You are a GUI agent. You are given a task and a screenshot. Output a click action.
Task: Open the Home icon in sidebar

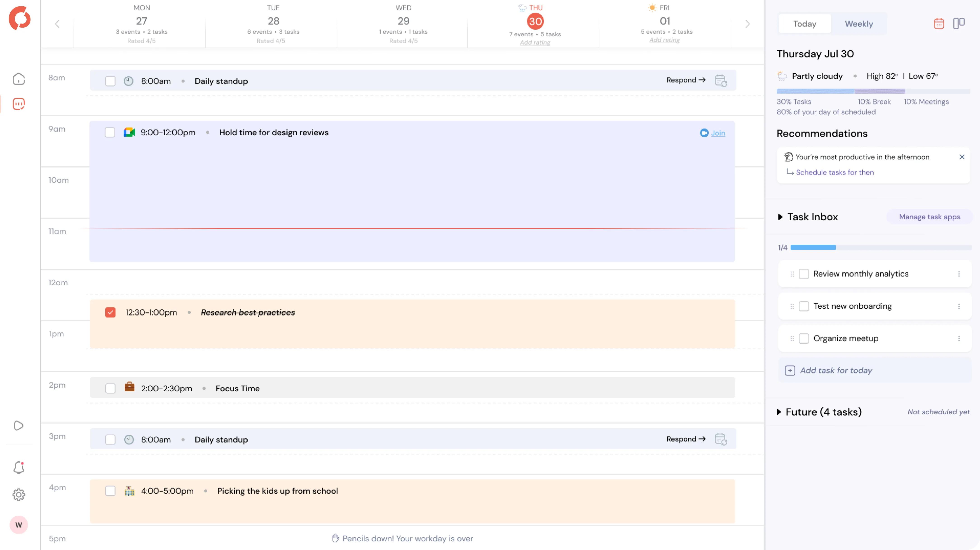19,79
